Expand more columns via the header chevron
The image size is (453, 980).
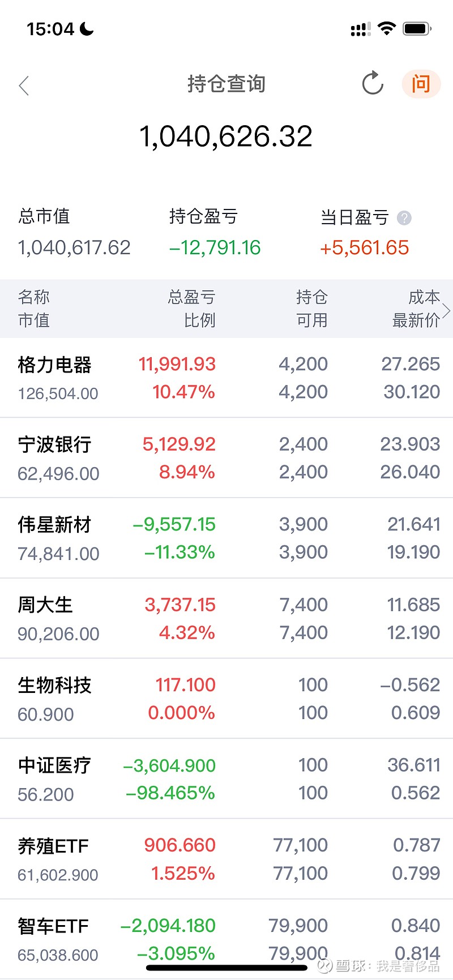coord(446,310)
